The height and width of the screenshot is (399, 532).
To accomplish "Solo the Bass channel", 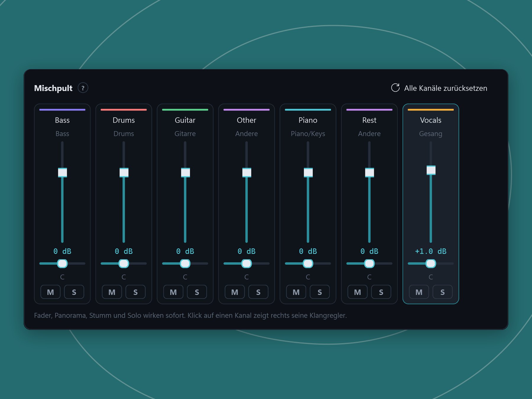I will coord(74,292).
